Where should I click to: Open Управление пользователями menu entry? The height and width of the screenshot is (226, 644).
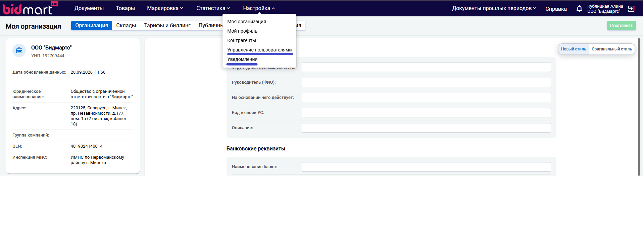point(259,50)
